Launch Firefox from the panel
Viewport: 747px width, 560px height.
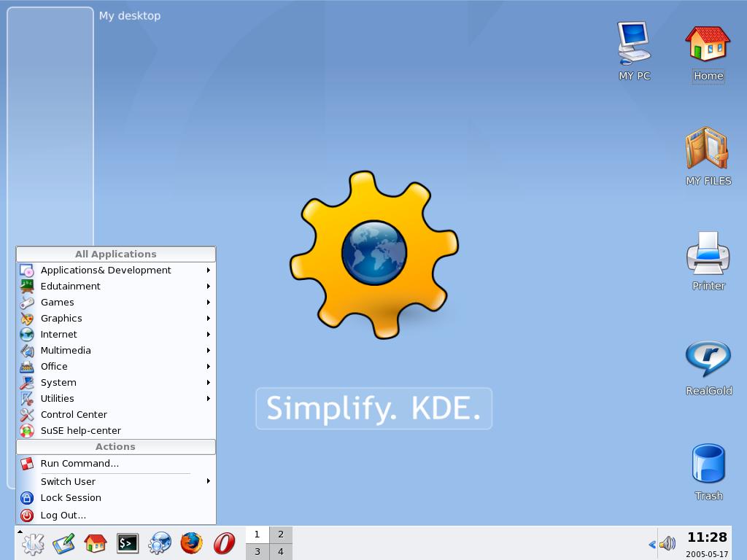[x=191, y=543]
